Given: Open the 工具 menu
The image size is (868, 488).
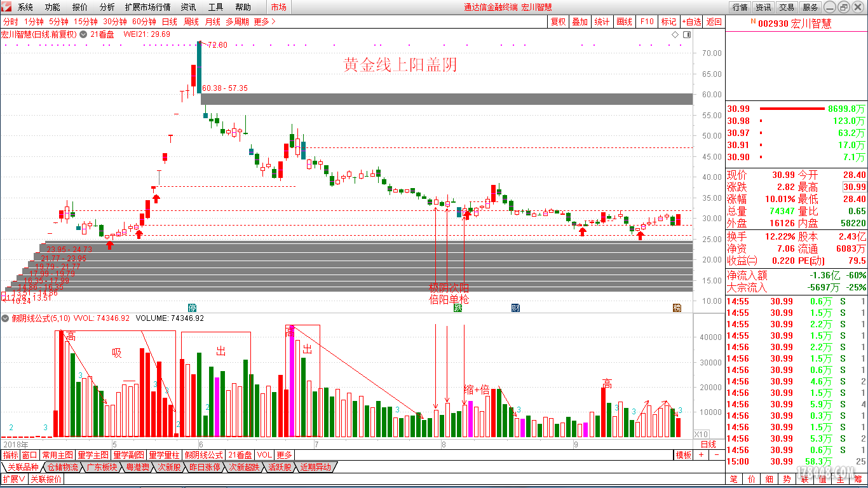Looking at the screenshot, I should point(216,7).
